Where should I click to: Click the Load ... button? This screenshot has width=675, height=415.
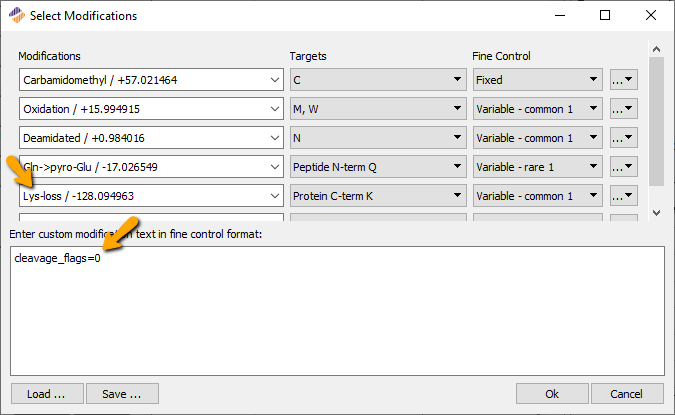46,394
